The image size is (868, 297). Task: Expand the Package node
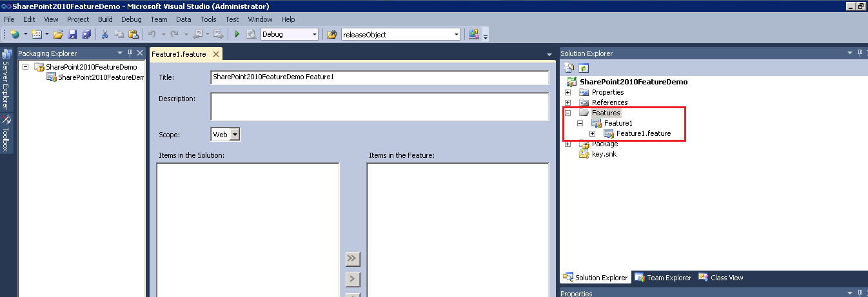click(x=567, y=144)
